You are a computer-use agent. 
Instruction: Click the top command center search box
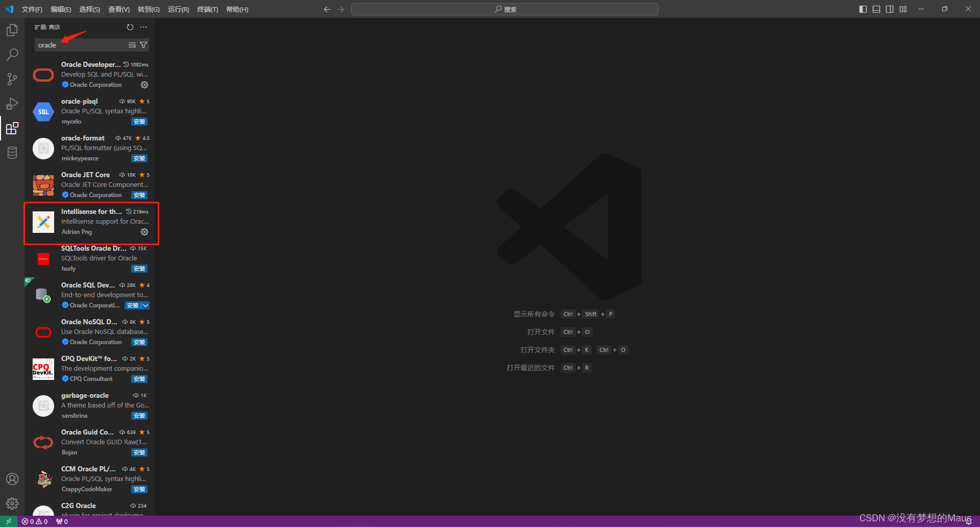505,9
